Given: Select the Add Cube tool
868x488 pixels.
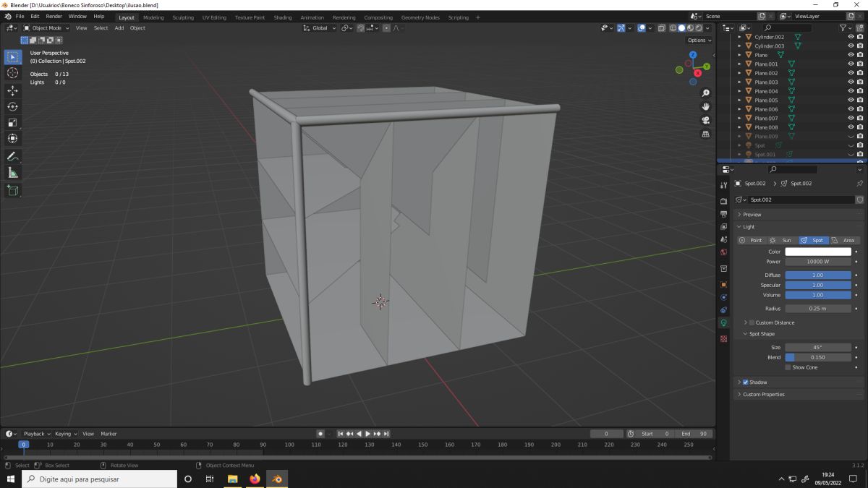Looking at the screenshot, I should coord(12,190).
